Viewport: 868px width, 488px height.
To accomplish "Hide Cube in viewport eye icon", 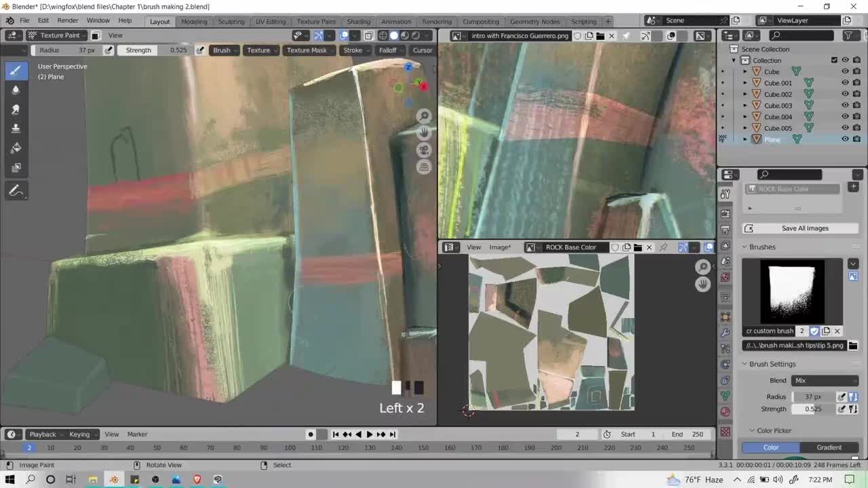I will tap(845, 72).
